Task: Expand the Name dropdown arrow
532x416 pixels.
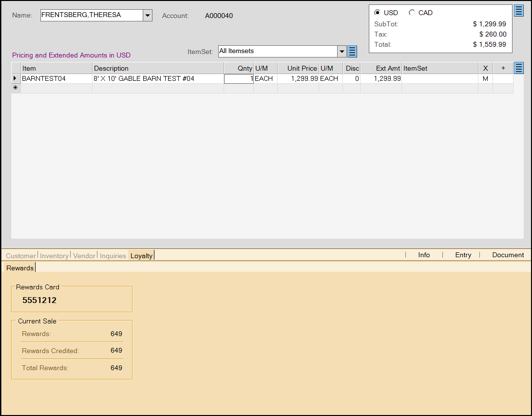Action: 148,16
